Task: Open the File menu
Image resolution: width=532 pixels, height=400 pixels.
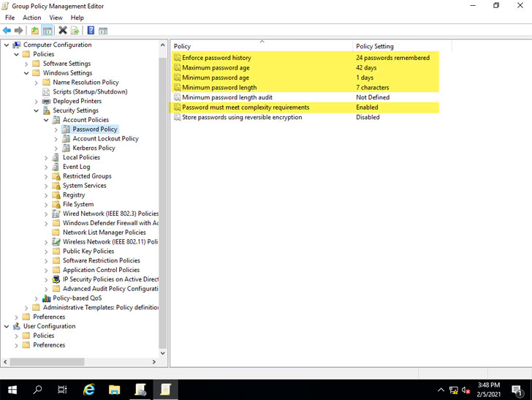Action: pos(9,18)
